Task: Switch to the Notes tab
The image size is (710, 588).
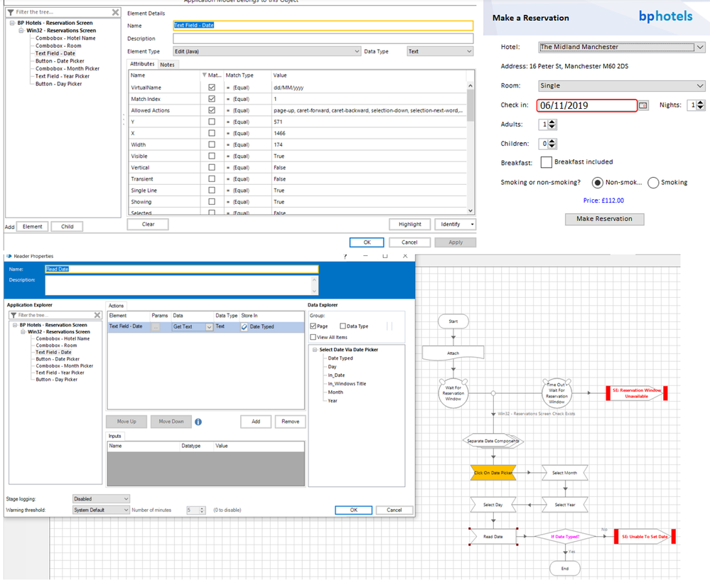Action: pyautogui.click(x=167, y=65)
